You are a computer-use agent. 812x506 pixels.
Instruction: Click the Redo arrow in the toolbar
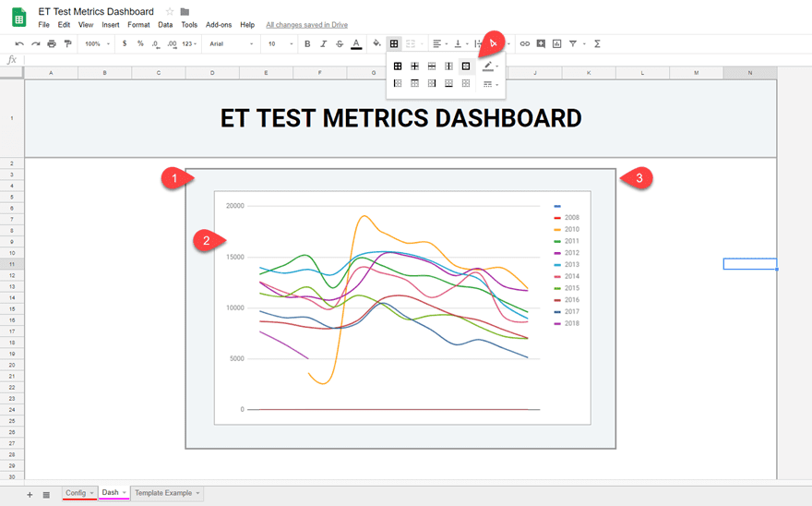36,44
